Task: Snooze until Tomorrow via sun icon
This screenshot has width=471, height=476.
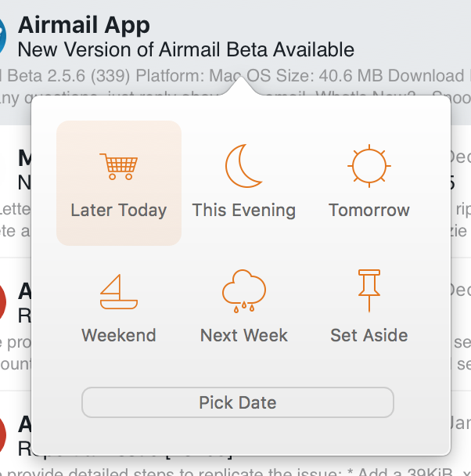Action: pyautogui.click(x=369, y=166)
